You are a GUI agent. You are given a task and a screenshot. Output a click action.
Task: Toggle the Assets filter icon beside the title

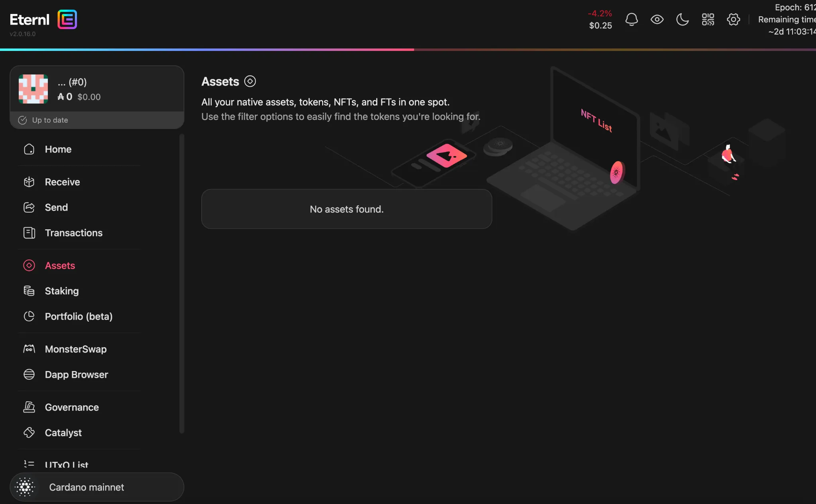(x=250, y=81)
